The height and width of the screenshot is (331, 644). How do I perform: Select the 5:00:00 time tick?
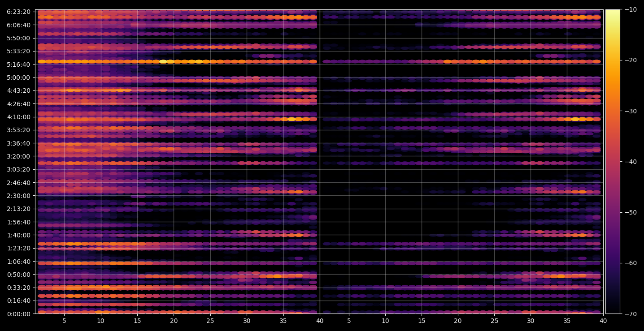(x=18, y=77)
